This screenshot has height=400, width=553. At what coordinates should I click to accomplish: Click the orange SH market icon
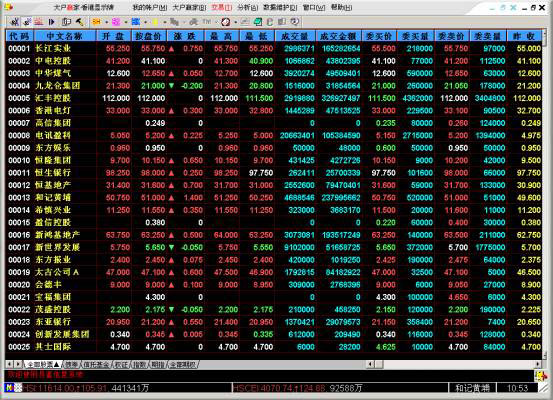point(96,22)
